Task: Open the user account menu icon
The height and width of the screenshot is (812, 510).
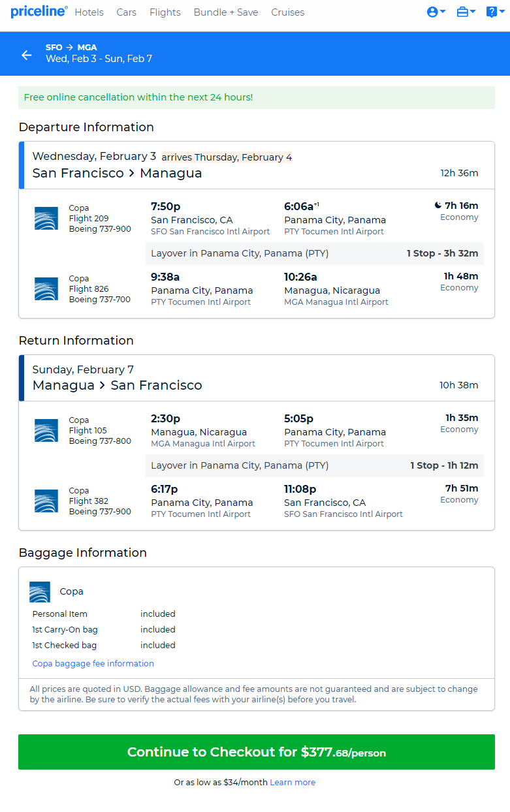Action: pyautogui.click(x=436, y=12)
